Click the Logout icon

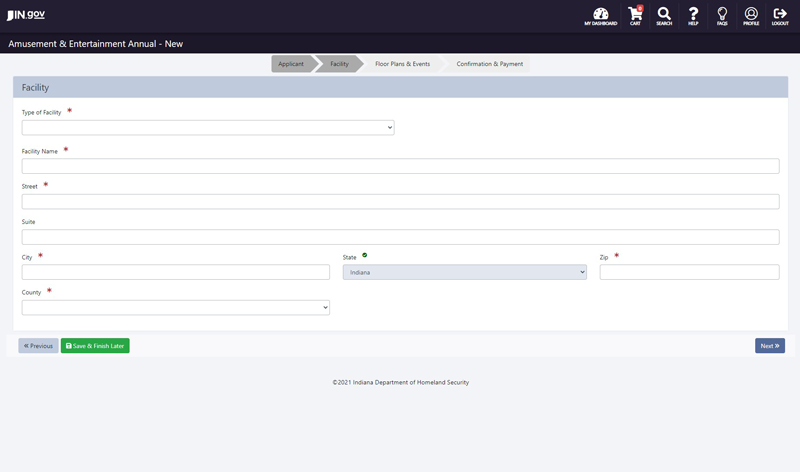(x=780, y=16)
